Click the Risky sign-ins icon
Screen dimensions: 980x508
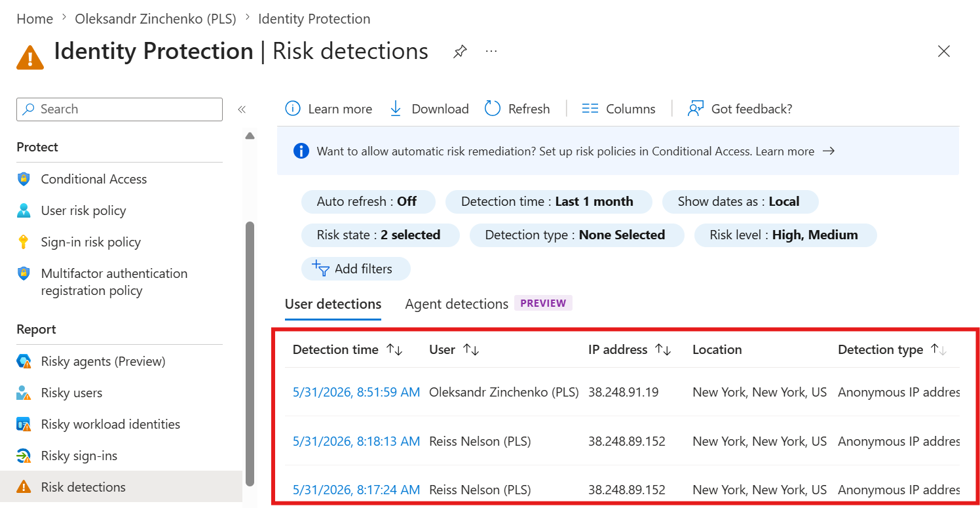click(x=24, y=456)
